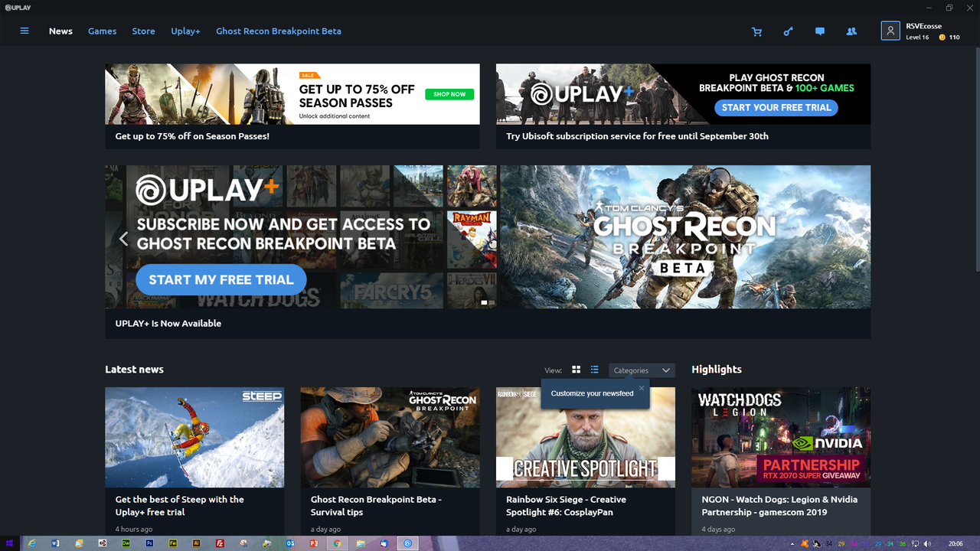
Task: Click 'UPLAY+ Is Now Available' caption
Action: pos(168,324)
